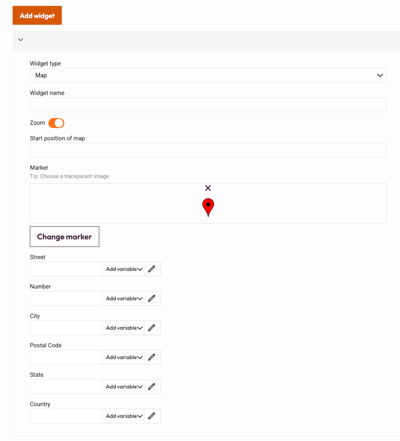The height and width of the screenshot is (441, 400).
Task: Click the Change marker button
Action: pyautogui.click(x=64, y=237)
